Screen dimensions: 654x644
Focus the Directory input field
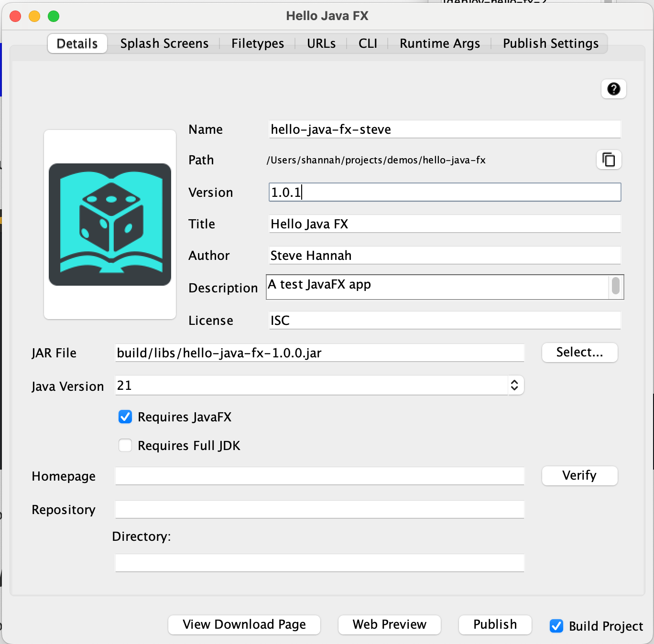pos(320,563)
